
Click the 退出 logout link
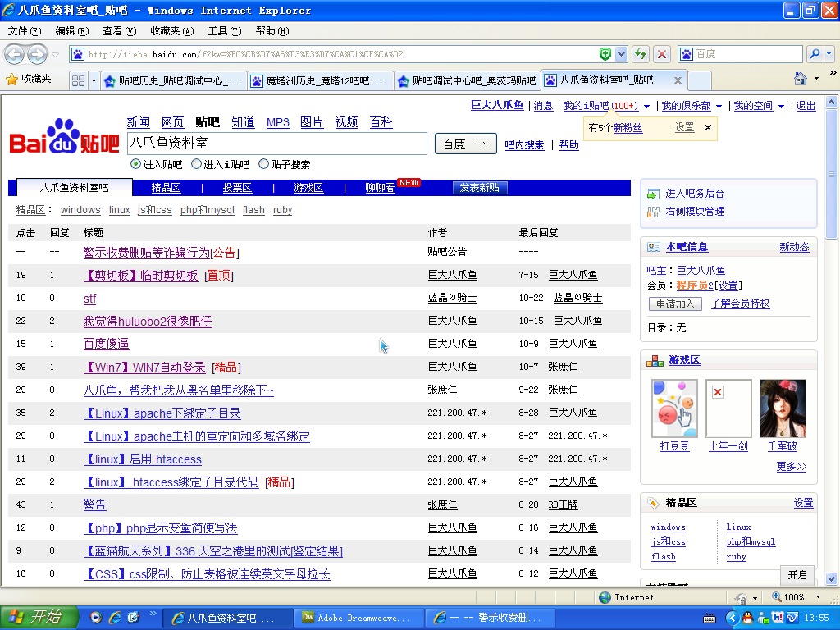tap(806, 106)
